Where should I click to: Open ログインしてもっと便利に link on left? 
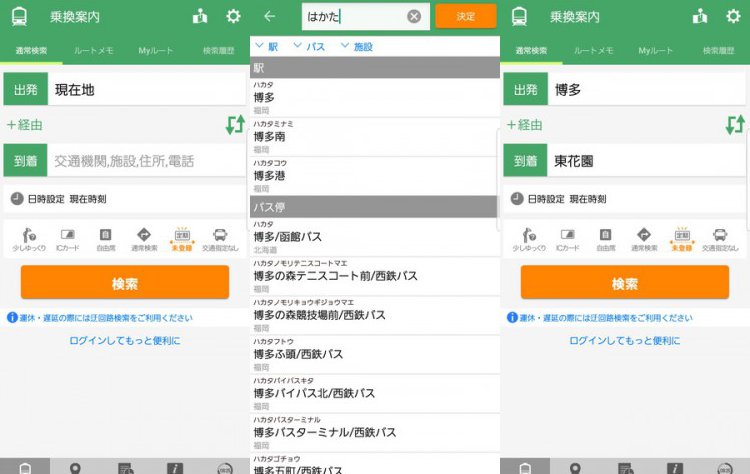point(125,341)
